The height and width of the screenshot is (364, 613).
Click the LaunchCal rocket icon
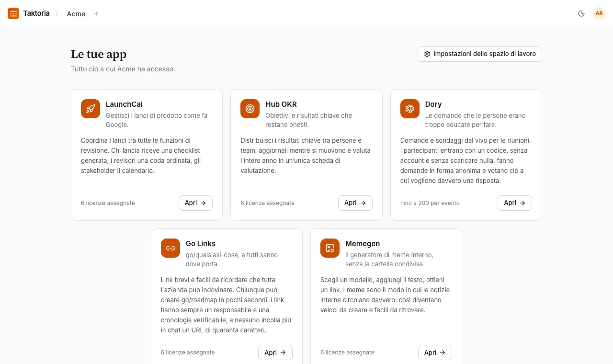(x=91, y=109)
